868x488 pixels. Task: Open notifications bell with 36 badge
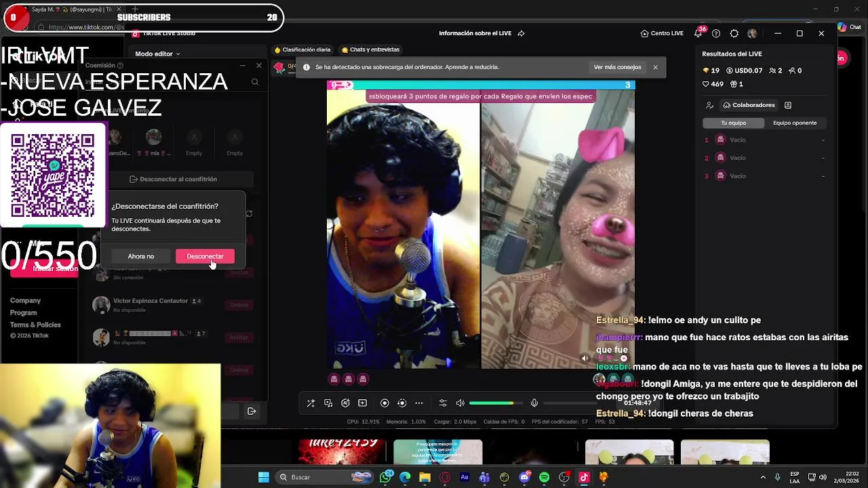tap(698, 33)
